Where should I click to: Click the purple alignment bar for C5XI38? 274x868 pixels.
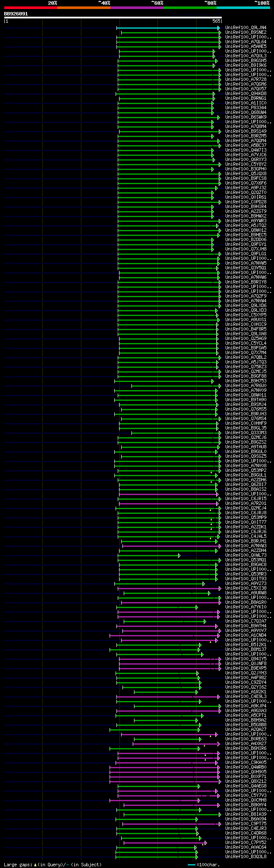pyautogui.click(x=169, y=588)
